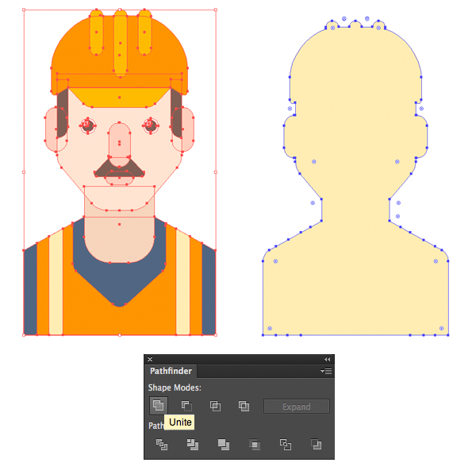The height and width of the screenshot is (474, 476).
Task: Close the Pathfinder panel
Action: click(150, 360)
